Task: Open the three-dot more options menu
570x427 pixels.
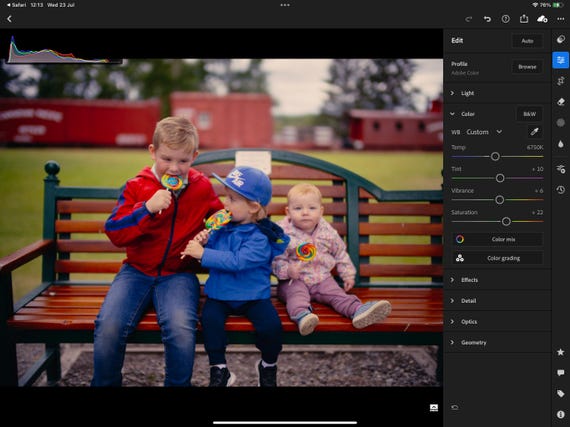Action: 561,19
